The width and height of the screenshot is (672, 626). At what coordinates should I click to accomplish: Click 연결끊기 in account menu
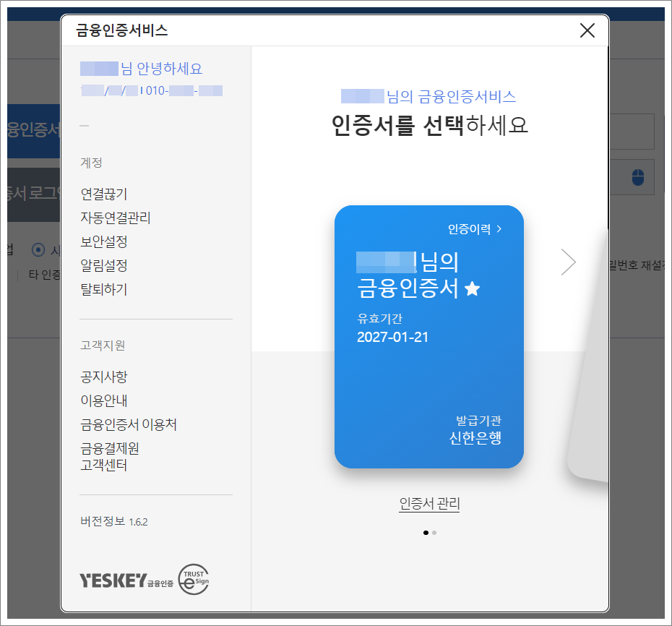(104, 194)
